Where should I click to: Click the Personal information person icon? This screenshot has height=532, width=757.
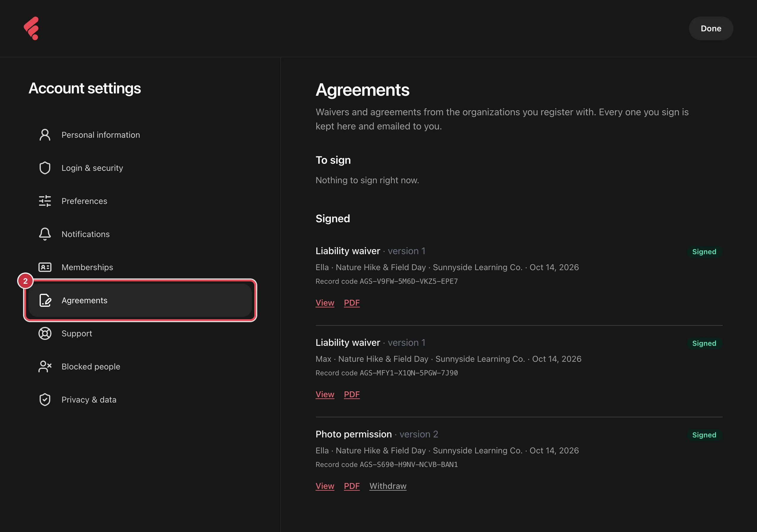click(45, 135)
